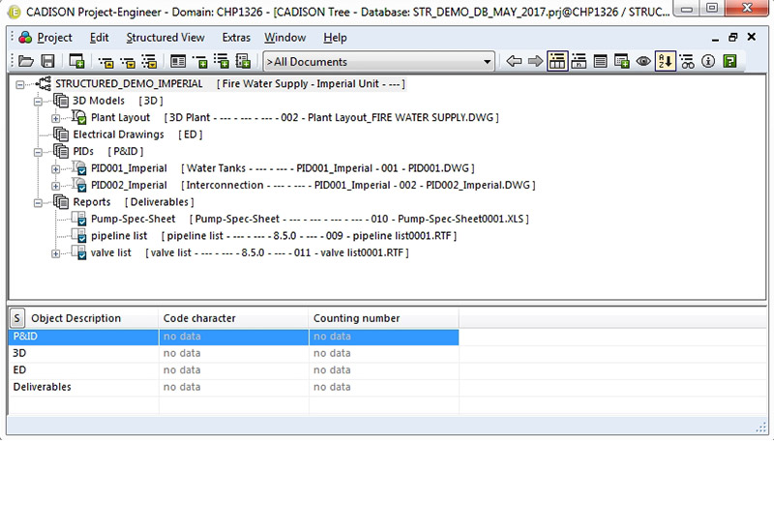Click the Electrical Drawings group icon

(61, 134)
